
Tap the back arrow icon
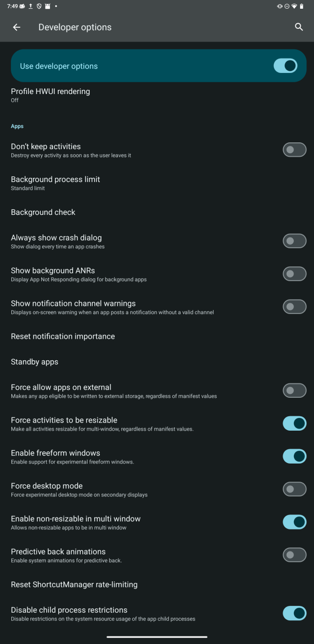(16, 27)
